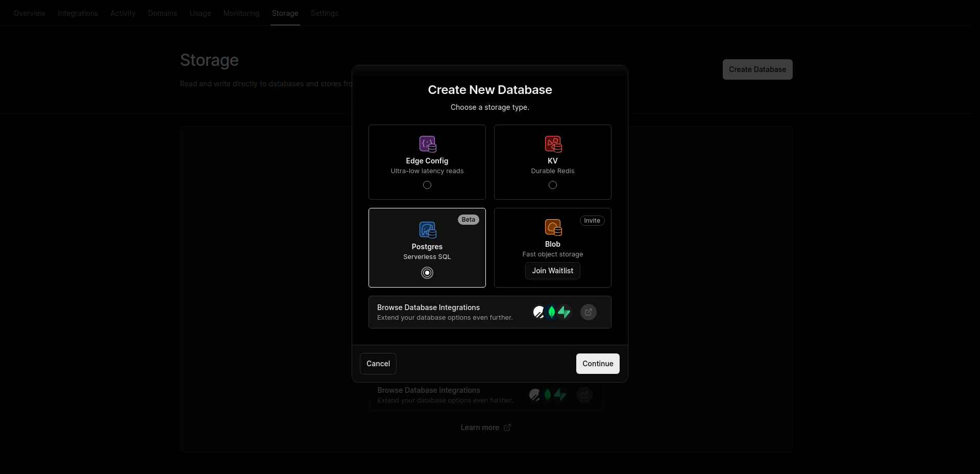Select the Edge Config radio button
The image size is (980, 474).
click(x=427, y=185)
